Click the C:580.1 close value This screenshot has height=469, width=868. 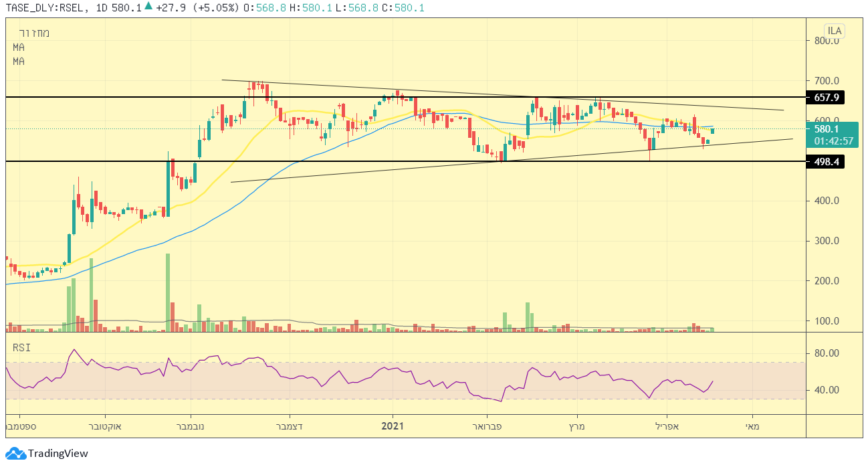coord(403,8)
